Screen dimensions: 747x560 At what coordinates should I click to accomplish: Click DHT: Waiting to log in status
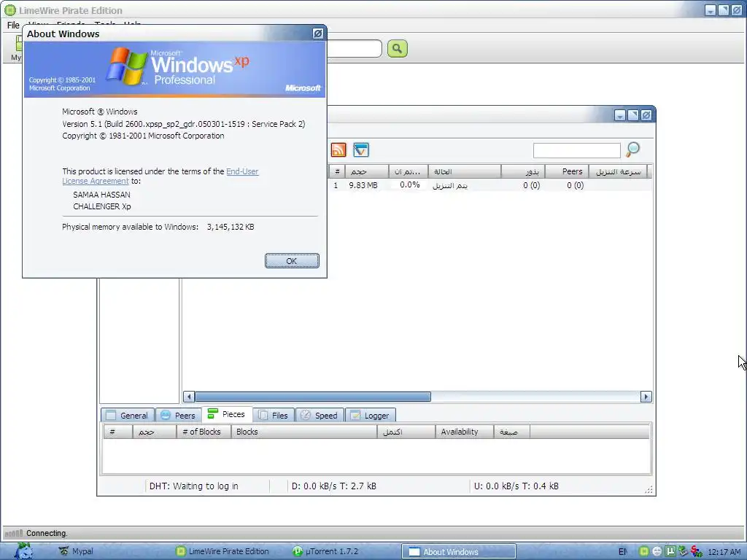click(x=194, y=486)
